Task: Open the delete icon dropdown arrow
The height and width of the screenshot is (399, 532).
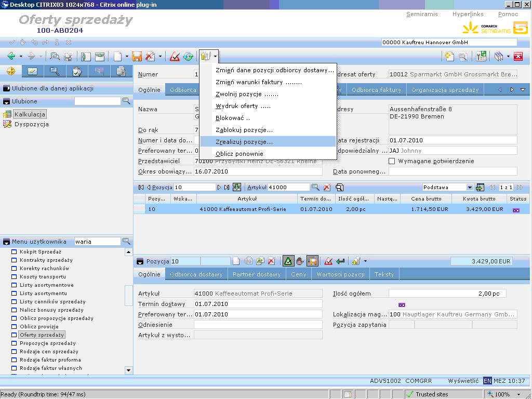Action: click(160, 56)
